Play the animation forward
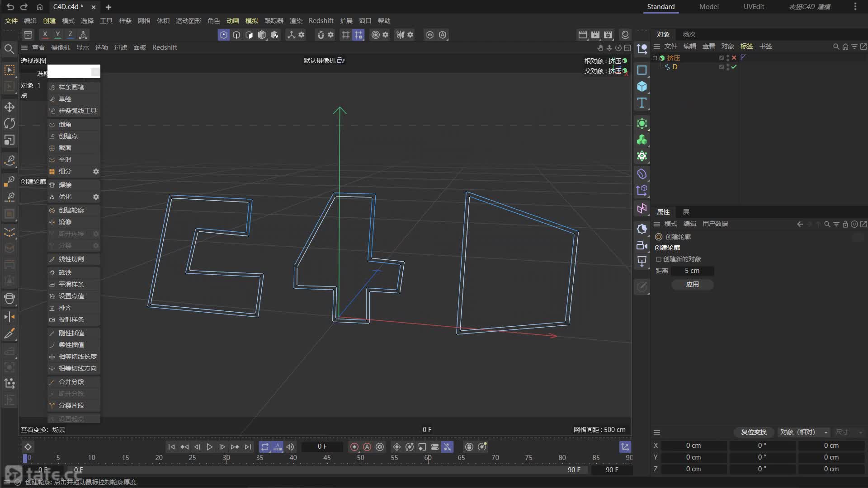The height and width of the screenshot is (488, 868). (x=209, y=447)
